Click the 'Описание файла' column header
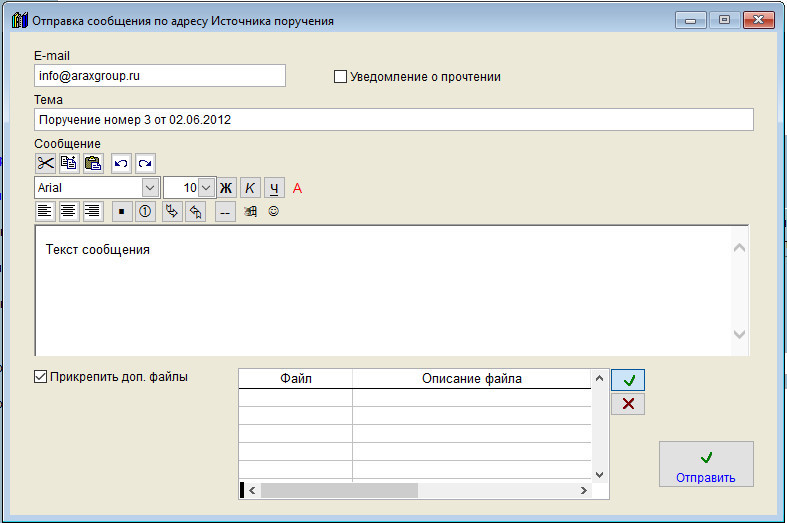 click(x=472, y=378)
